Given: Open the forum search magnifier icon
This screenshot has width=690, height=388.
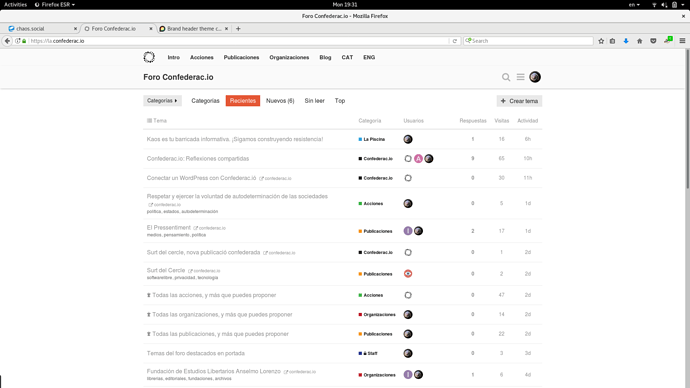Looking at the screenshot, I should 506,77.
